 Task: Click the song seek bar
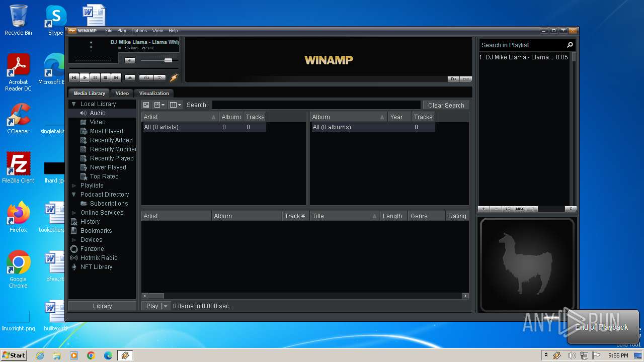pyautogui.click(x=123, y=68)
